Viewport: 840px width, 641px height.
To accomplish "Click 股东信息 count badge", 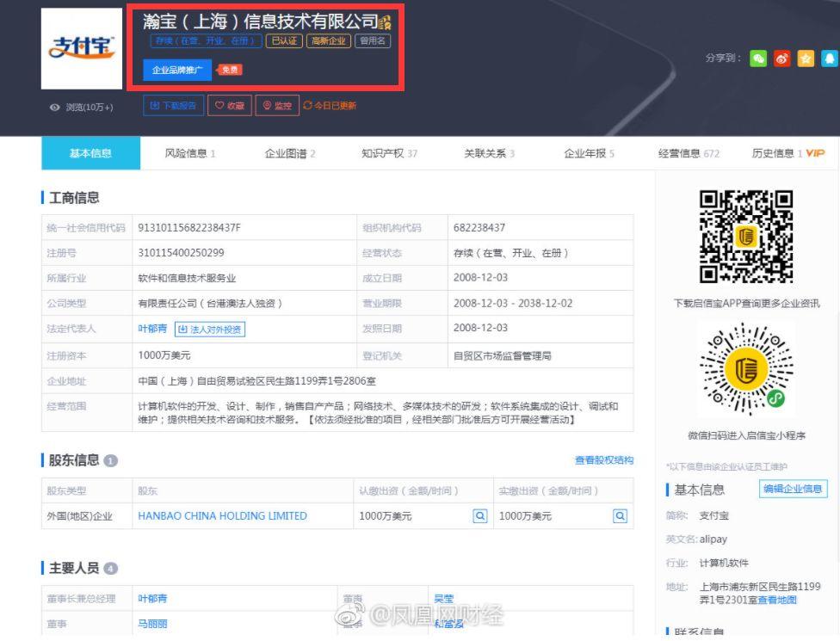I will (110, 460).
